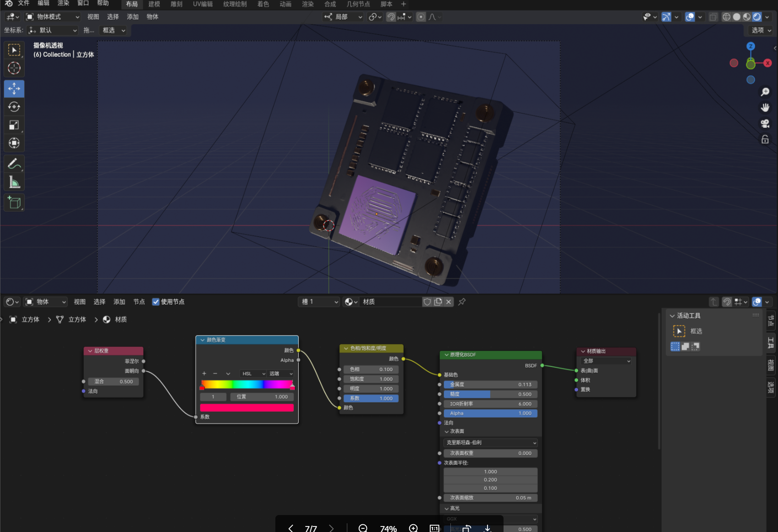778x532 pixels.
Task: Switch to the Modeling workspace tab
Action: click(154, 4)
